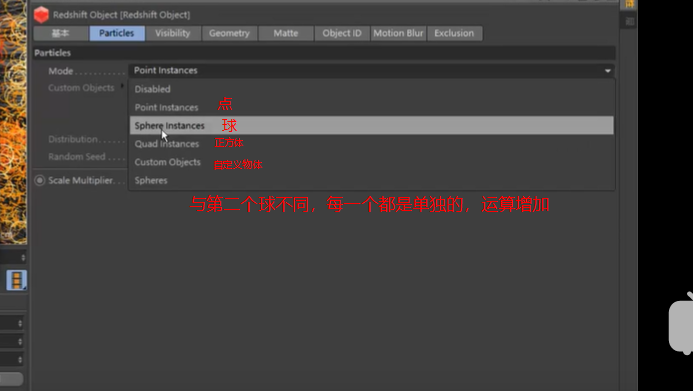Choose Point Instances from the Mode list
This screenshot has height=391, width=693.
(x=371, y=107)
